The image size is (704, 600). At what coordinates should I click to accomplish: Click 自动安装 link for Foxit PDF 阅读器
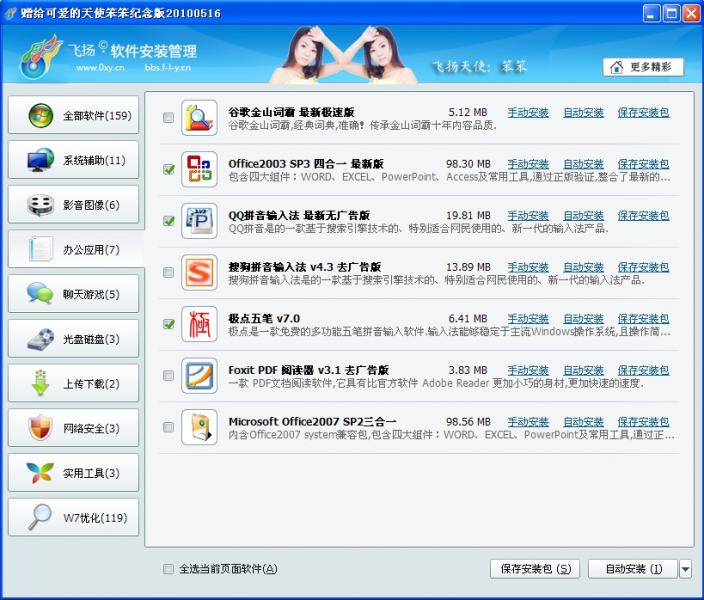pos(583,371)
